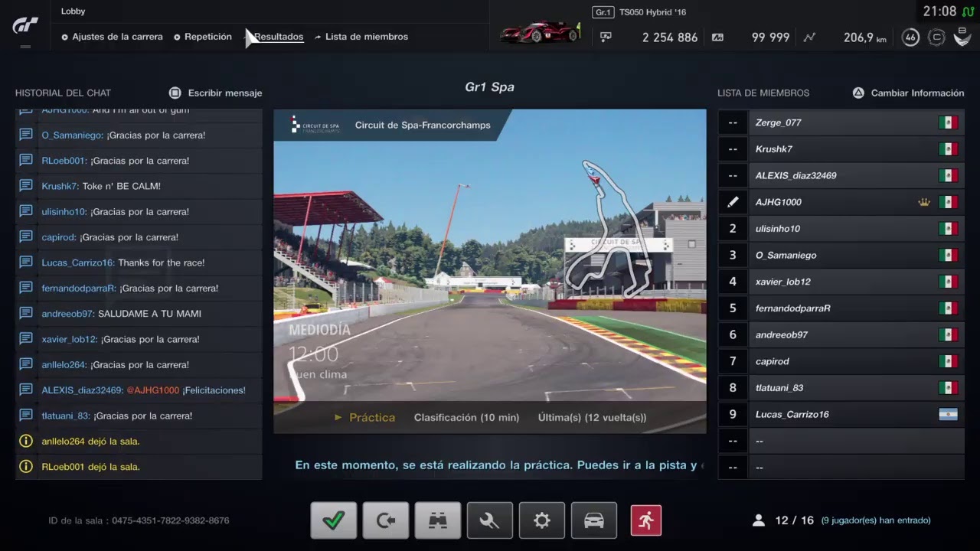
Task: Click Escribir mensaje button
Action: click(x=215, y=93)
